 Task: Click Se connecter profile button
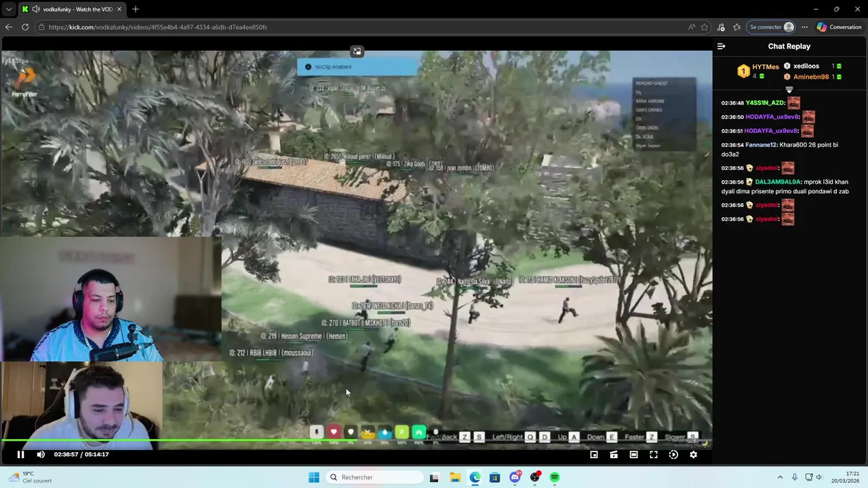[x=772, y=27]
